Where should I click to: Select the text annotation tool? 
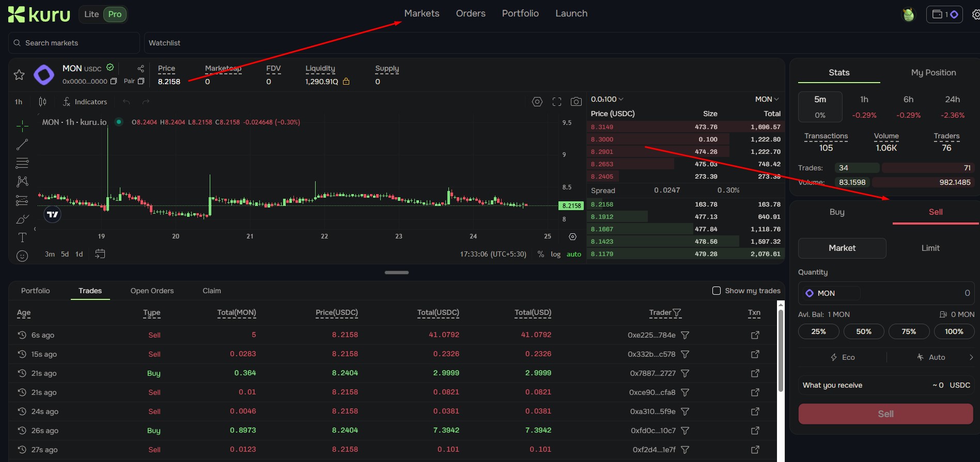pos(22,237)
